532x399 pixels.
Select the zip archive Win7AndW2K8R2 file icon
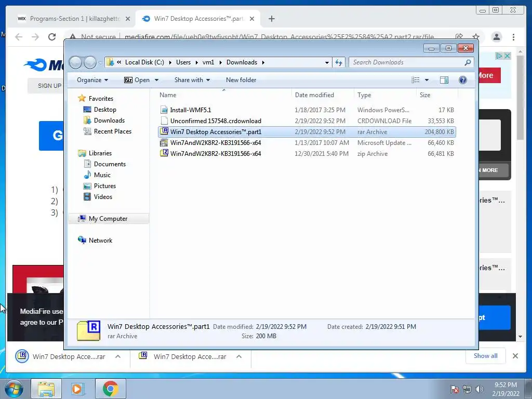coord(164,153)
